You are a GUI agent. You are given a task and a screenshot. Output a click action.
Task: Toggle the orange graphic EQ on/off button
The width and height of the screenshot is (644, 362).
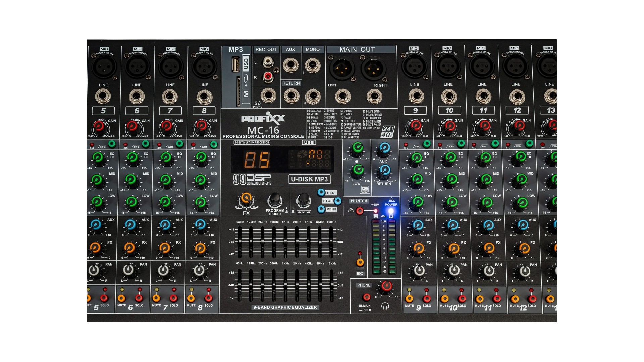tap(360, 262)
